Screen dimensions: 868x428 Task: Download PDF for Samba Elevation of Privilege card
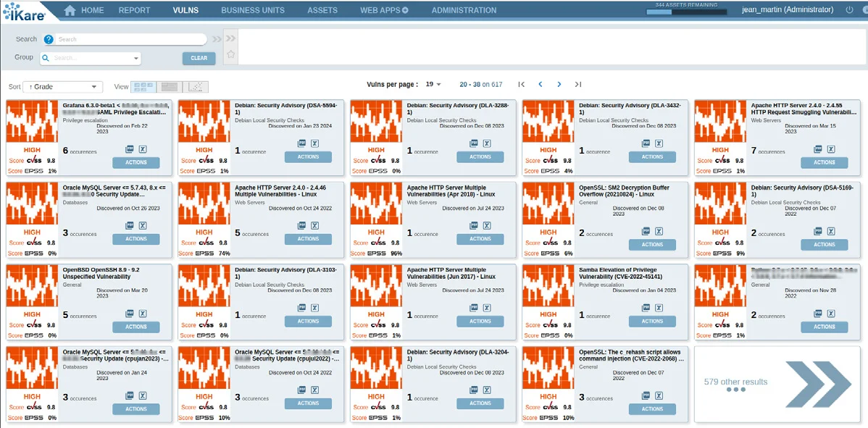tap(646, 308)
